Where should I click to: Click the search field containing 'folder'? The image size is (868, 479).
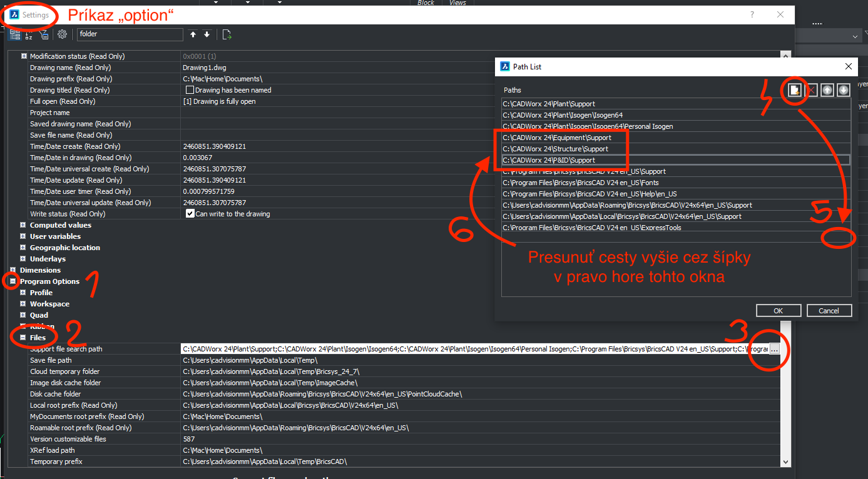click(130, 34)
